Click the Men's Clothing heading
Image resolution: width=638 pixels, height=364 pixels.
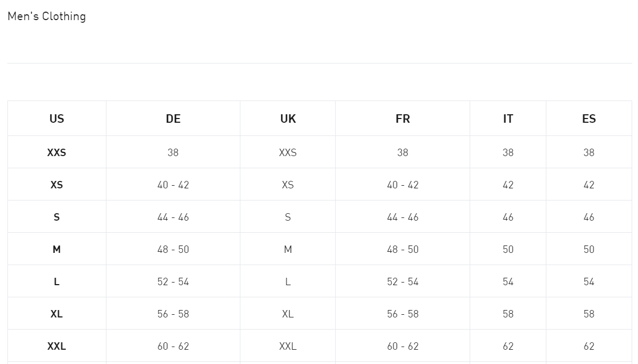tap(47, 16)
